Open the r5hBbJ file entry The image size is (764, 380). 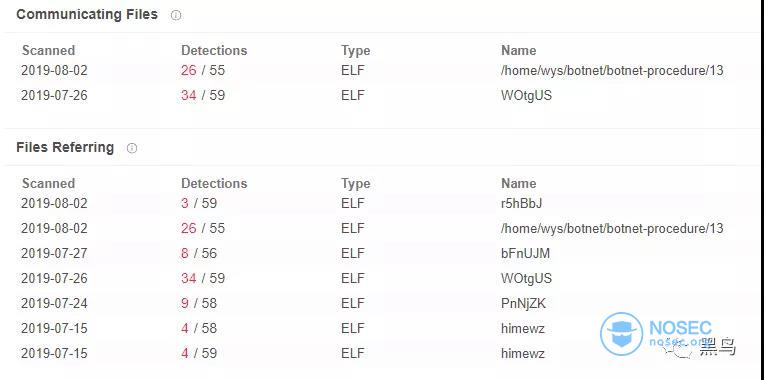coord(521,203)
